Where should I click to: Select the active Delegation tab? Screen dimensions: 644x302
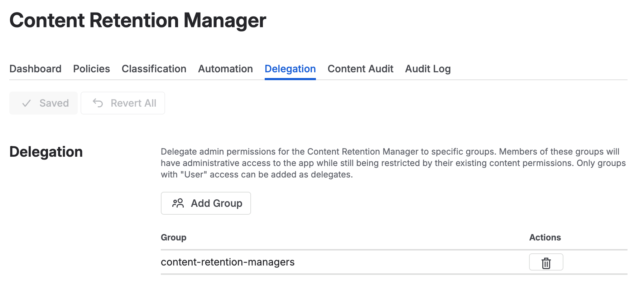coord(290,69)
